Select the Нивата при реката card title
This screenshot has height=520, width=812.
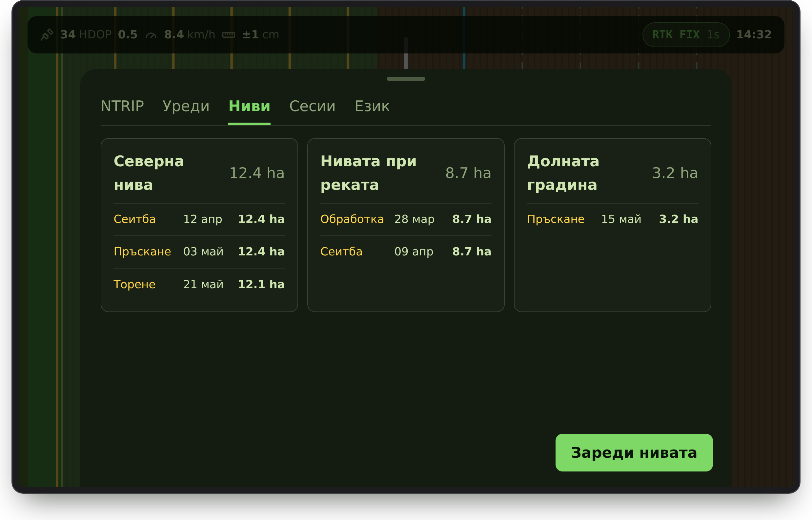[369, 173]
